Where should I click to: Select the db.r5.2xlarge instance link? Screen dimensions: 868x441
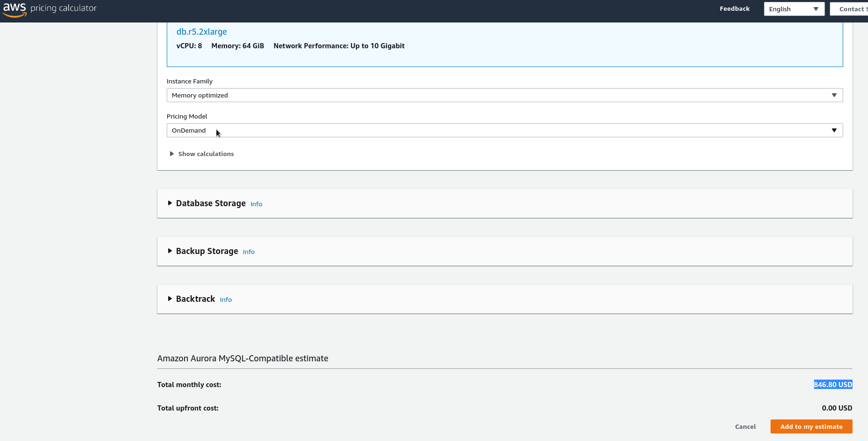pyautogui.click(x=201, y=32)
